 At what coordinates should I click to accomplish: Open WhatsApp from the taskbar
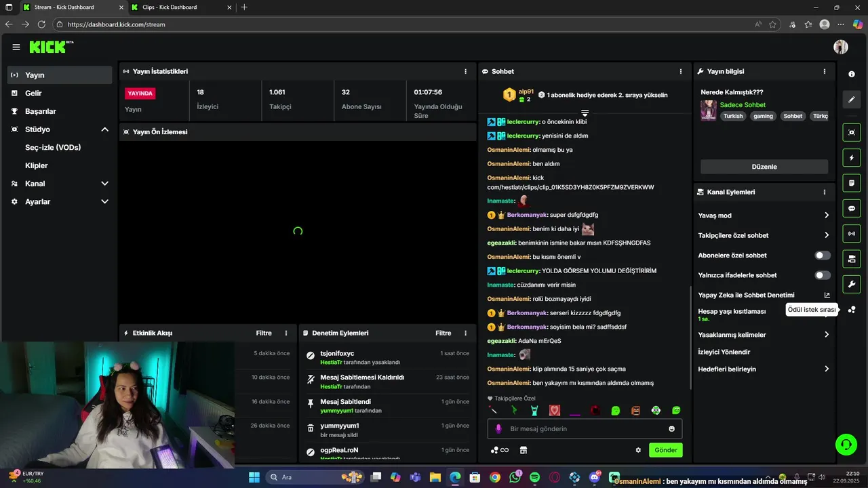point(515,477)
